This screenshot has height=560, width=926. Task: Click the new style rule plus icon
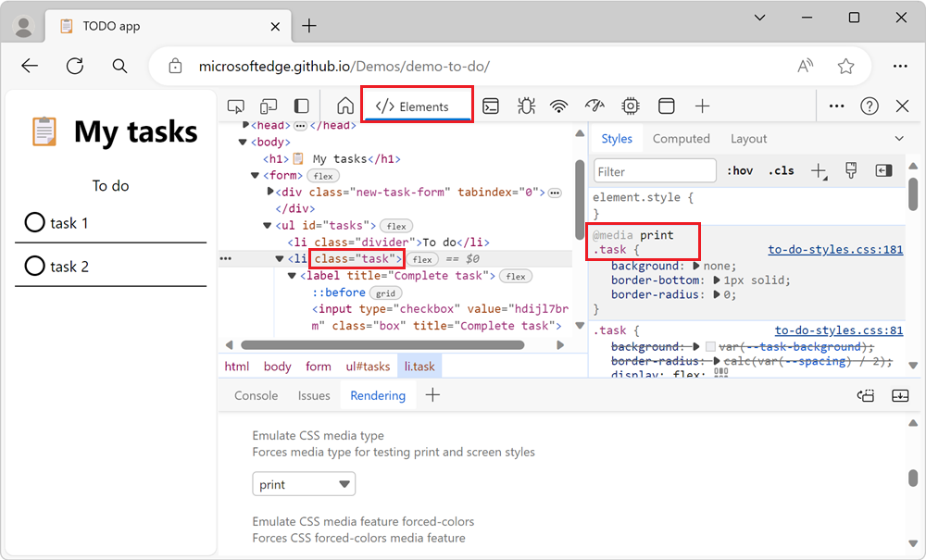coord(819,170)
